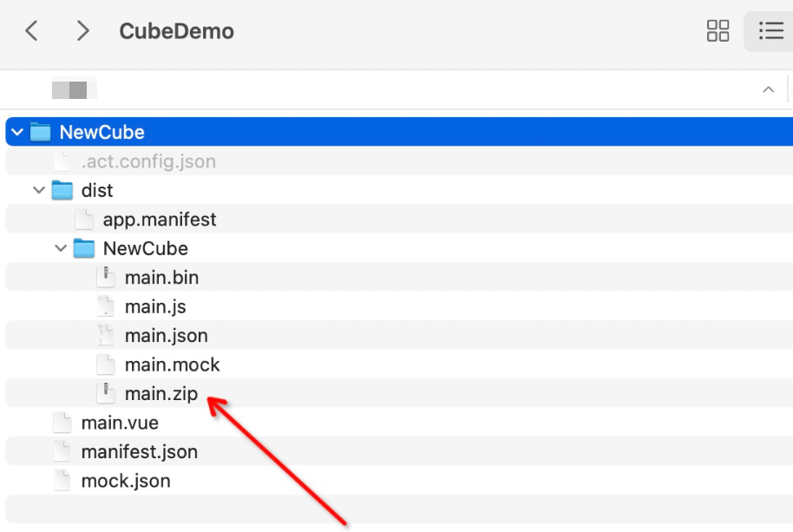Viewport: 793px width, 532px height.
Task: Click the main.js file icon
Action: coord(106,306)
